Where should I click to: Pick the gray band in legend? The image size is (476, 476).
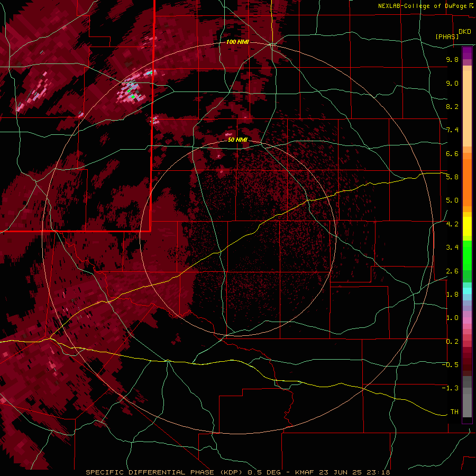pyautogui.click(x=467, y=396)
